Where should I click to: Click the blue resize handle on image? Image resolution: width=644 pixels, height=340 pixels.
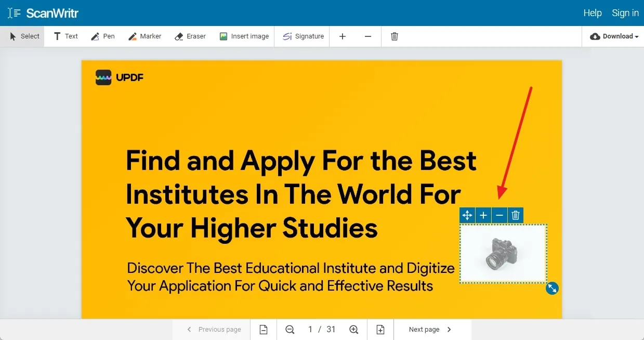pos(552,288)
